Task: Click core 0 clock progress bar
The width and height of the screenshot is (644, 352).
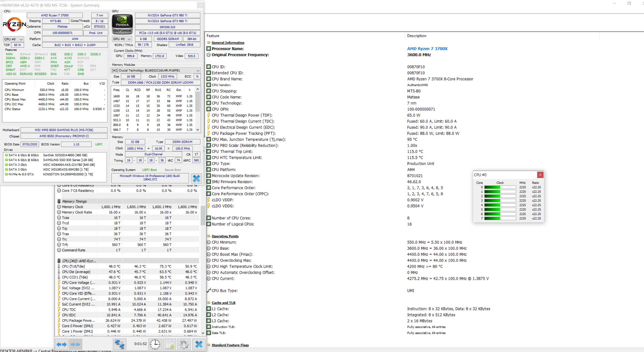Action: 500,187
